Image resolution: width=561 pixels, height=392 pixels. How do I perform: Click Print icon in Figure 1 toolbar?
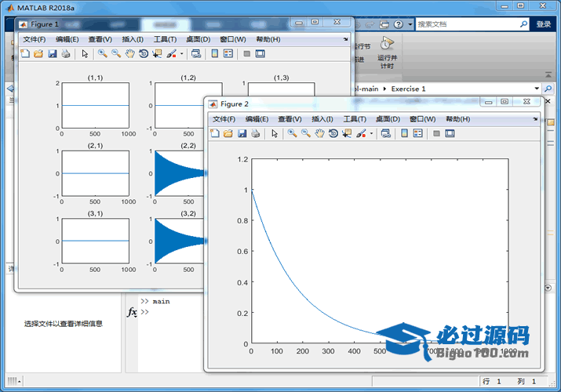point(66,54)
